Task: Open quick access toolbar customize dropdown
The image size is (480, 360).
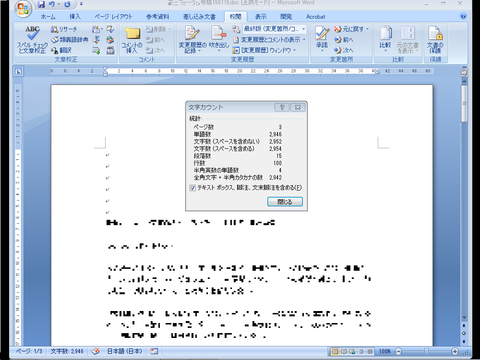Action: tap(81, 4)
